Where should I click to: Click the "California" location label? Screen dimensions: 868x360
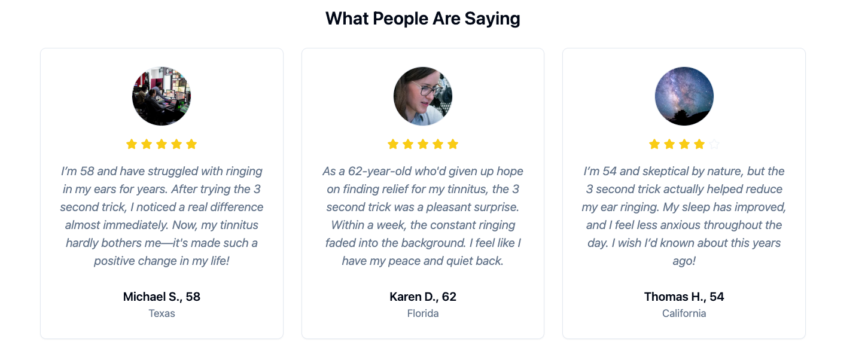tap(684, 313)
